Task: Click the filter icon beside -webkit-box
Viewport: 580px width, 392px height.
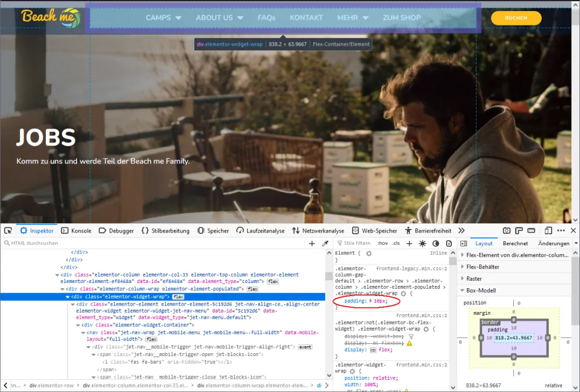Action: (411, 336)
